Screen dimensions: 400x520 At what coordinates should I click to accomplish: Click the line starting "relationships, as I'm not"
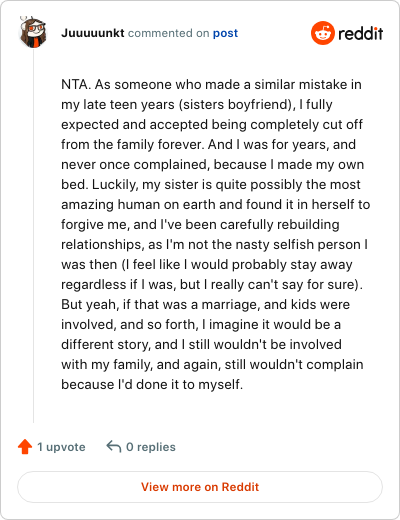(x=215, y=244)
